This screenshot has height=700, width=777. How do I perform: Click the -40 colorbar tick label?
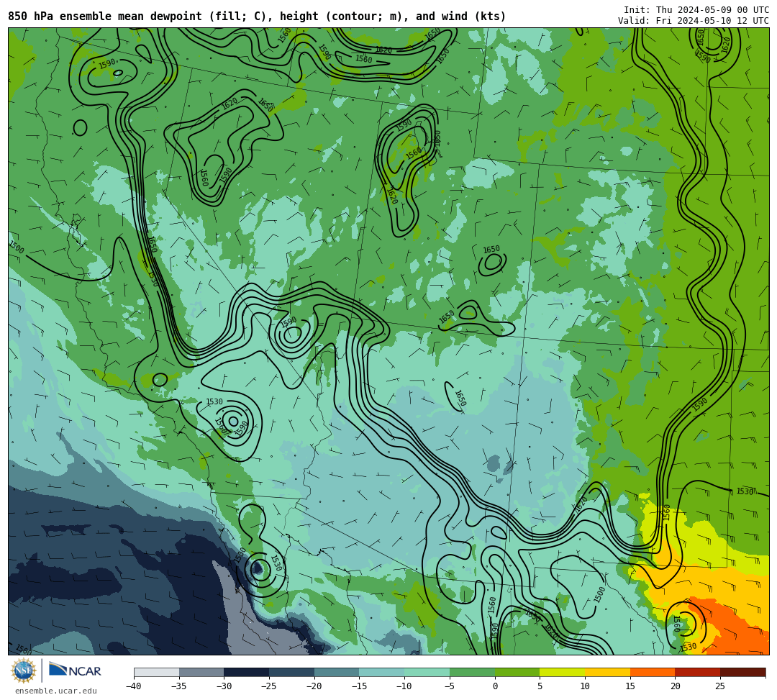click(134, 686)
